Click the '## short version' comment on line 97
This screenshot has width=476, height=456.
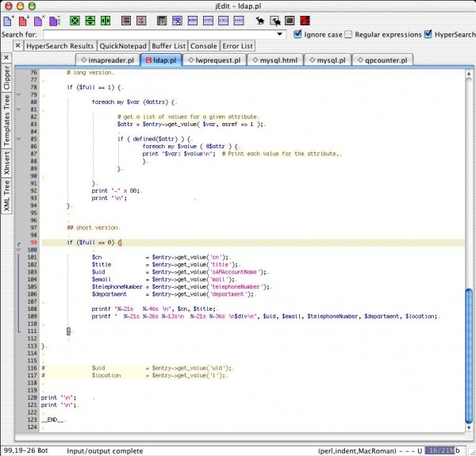(93, 228)
